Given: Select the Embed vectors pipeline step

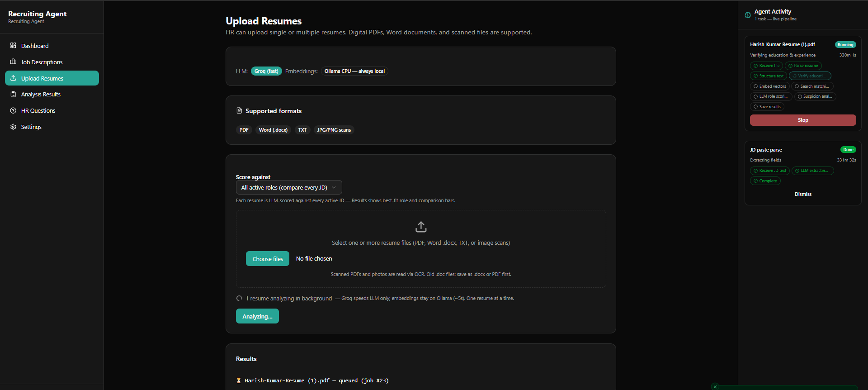Looking at the screenshot, I should click(x=769, y=86).
